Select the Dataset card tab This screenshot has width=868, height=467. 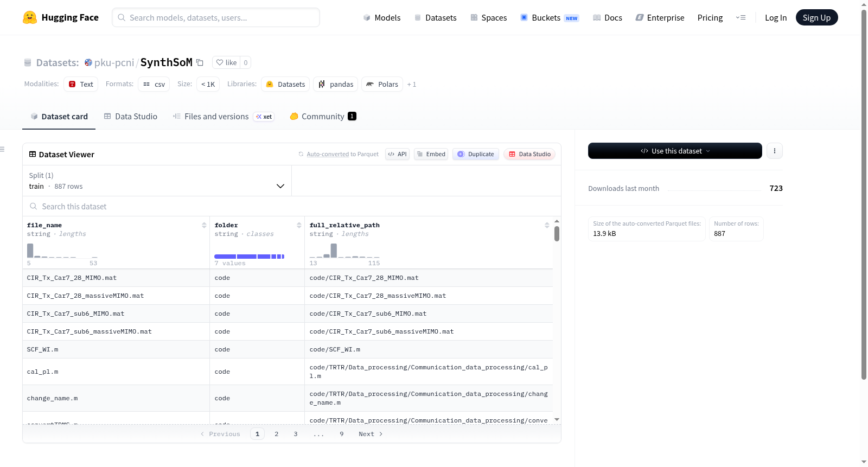(59, 117)
